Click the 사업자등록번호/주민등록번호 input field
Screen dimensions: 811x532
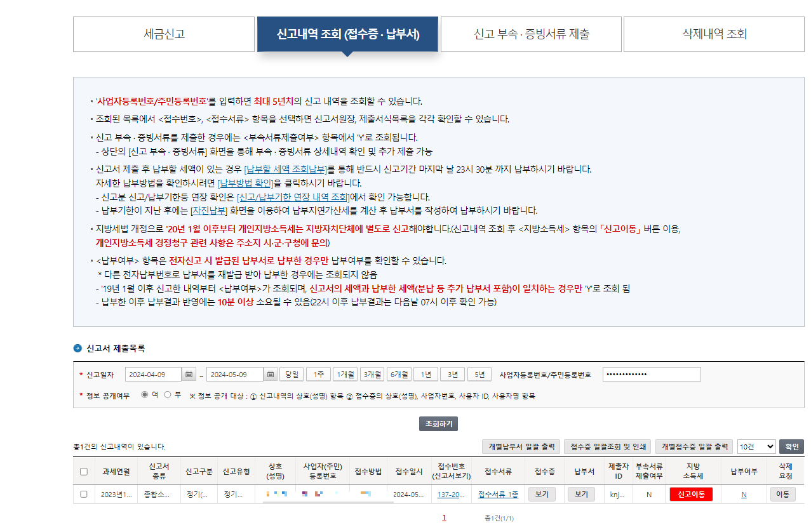pyautogui.click(x=652, y=375)
